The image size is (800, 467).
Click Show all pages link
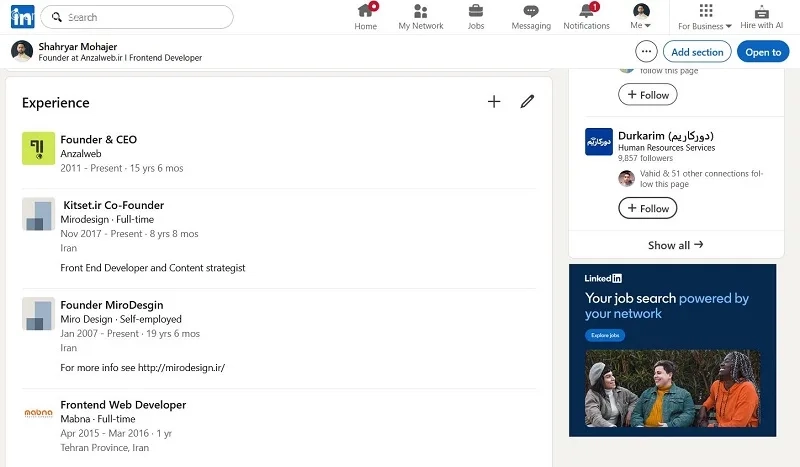tap(676, 245)
